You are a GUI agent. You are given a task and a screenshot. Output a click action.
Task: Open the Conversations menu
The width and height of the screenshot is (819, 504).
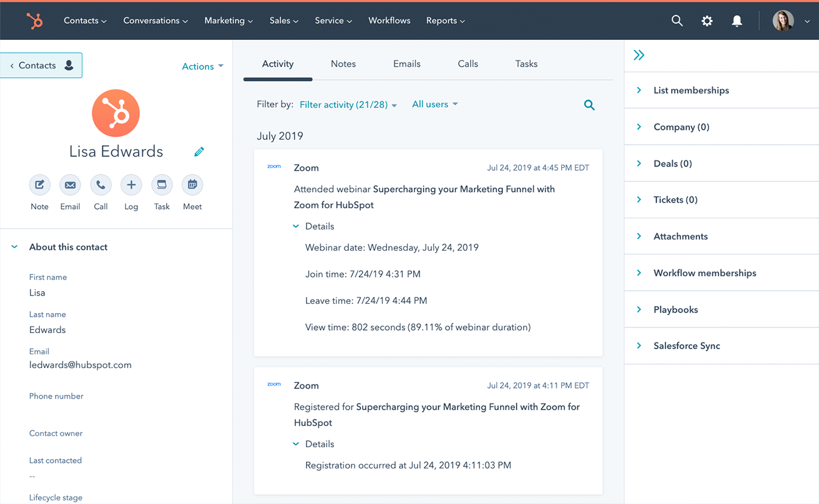click(x=155, y=21)
